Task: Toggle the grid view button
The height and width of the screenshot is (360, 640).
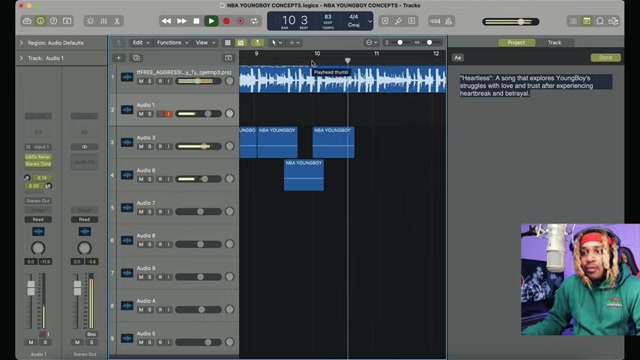Action: click(x=227, y=42)
